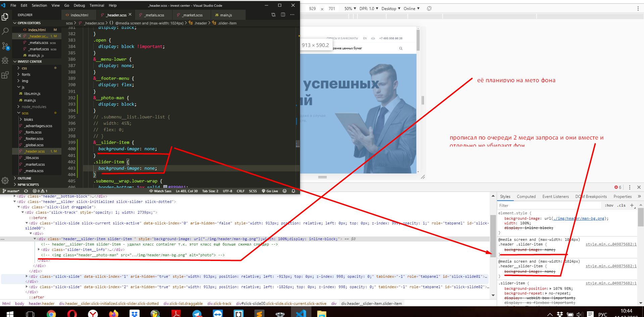This screenshot has height=317, width=644.
Task: Click the search icon in the webpage preview
Action: pos(401,48)
